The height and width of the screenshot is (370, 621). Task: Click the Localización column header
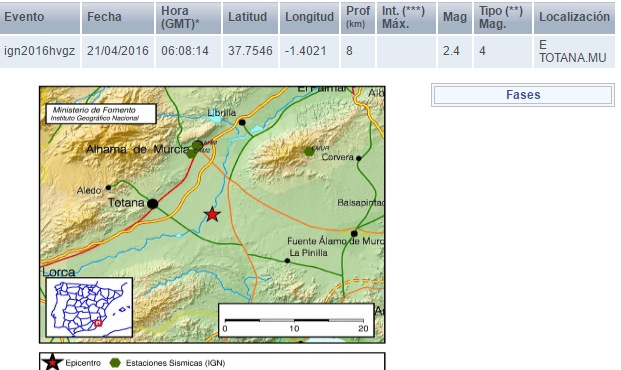click(x=574, y=17)
